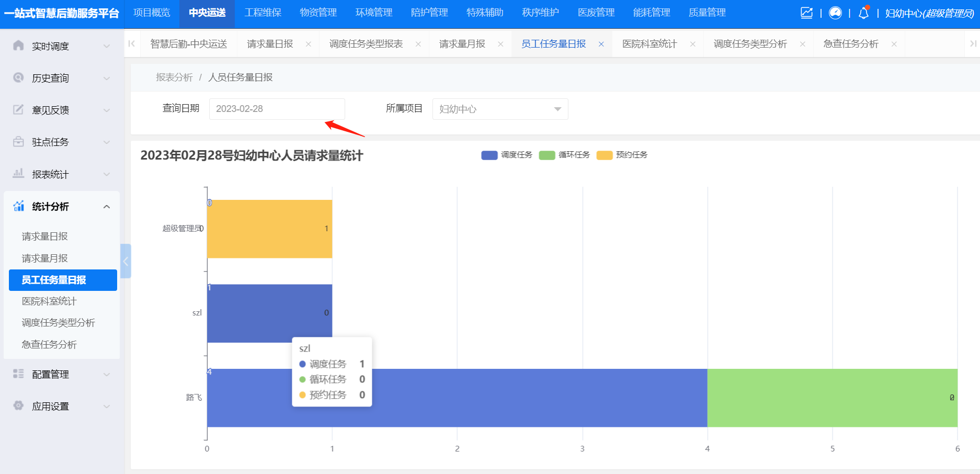Expand the 配置管理 menu
Image resolution: width=980 pixels, height=474 pixels.
tap(107, 374)
